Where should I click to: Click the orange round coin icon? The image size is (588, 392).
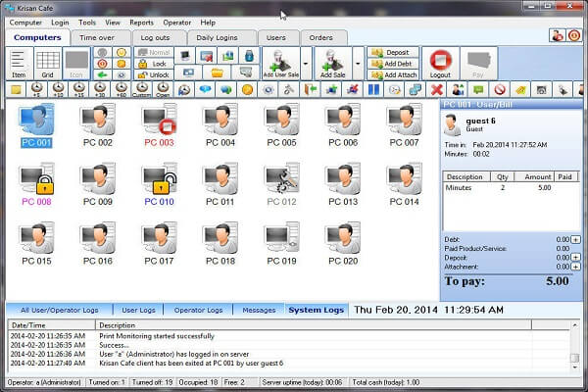(247, 90)
